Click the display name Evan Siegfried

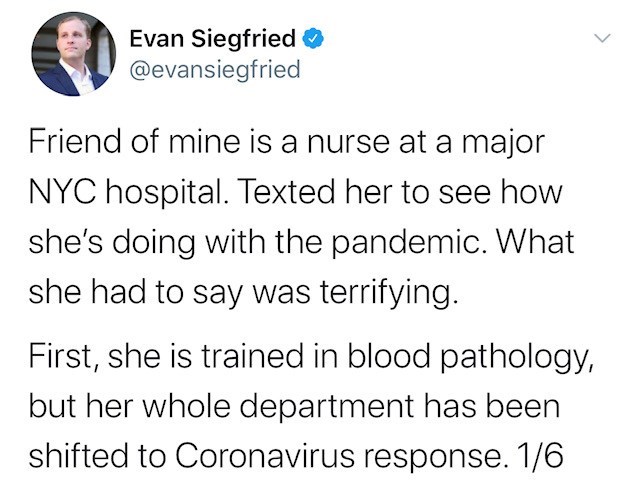point(214,39)
